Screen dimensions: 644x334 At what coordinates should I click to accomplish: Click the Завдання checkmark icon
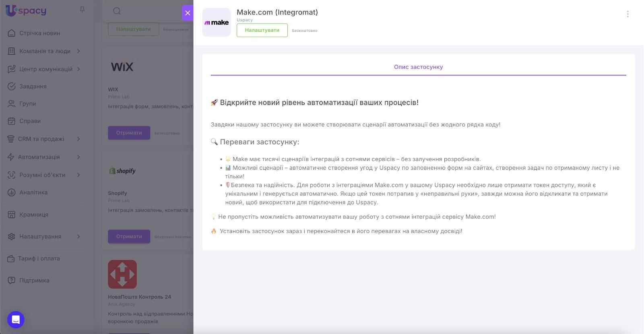click(x=12, y=86)
